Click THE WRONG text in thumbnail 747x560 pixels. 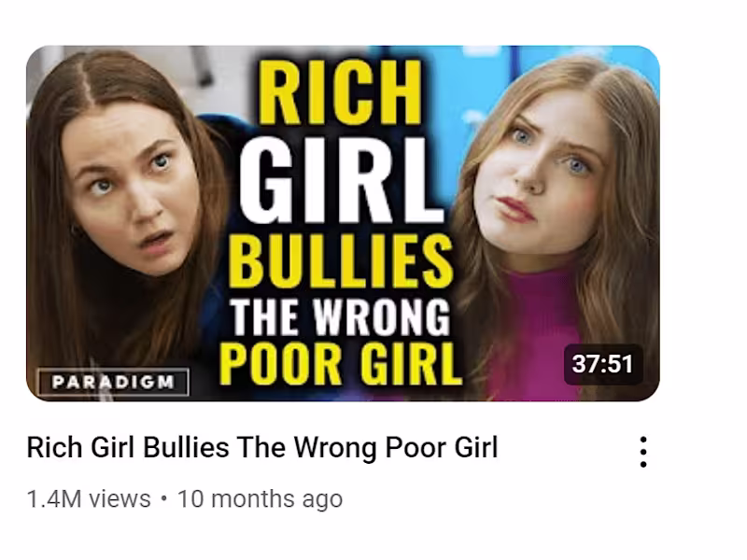pos(340,317)
